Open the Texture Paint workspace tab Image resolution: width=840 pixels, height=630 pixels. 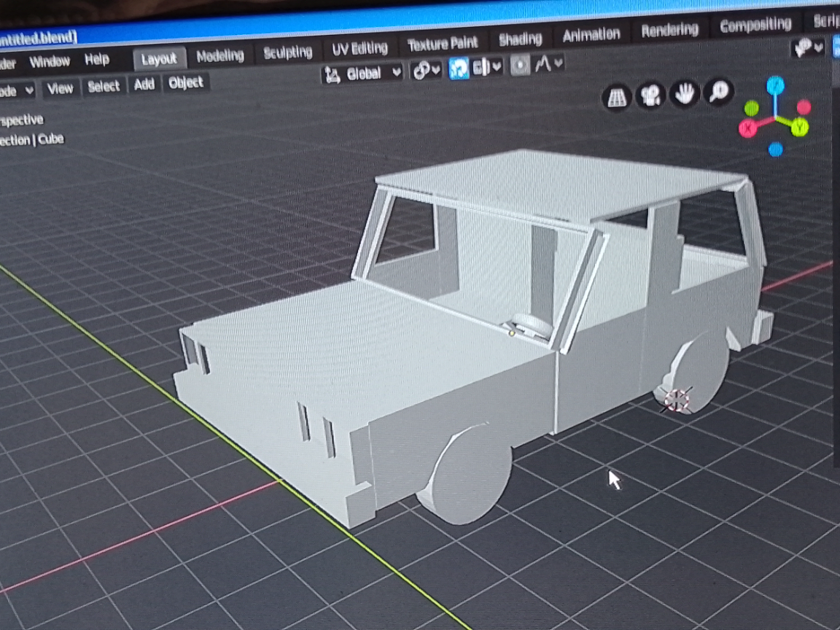[x=442, y=44]
